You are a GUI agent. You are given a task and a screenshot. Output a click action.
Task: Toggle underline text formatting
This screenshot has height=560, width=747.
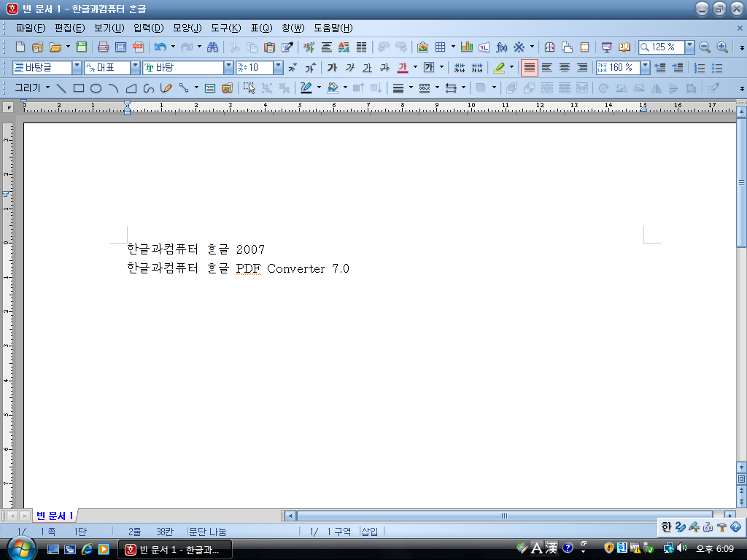367,68
